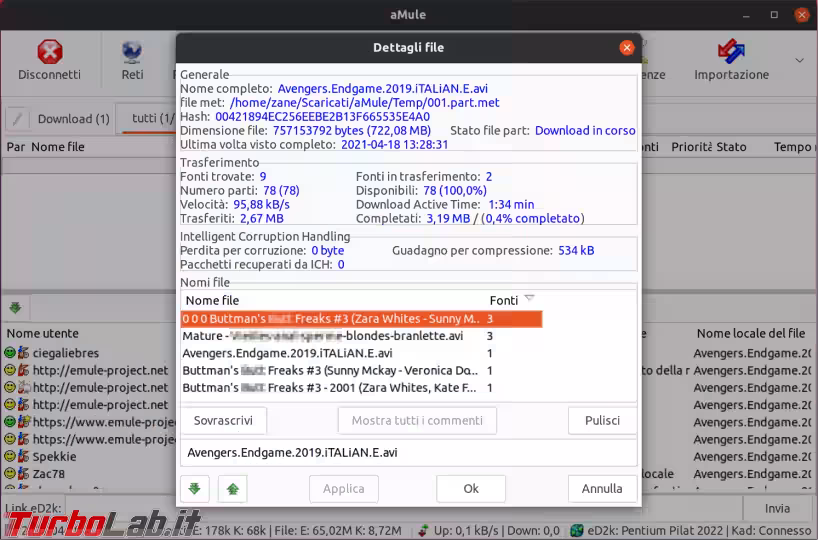Click the Stato column header

(x=731, y=147)
